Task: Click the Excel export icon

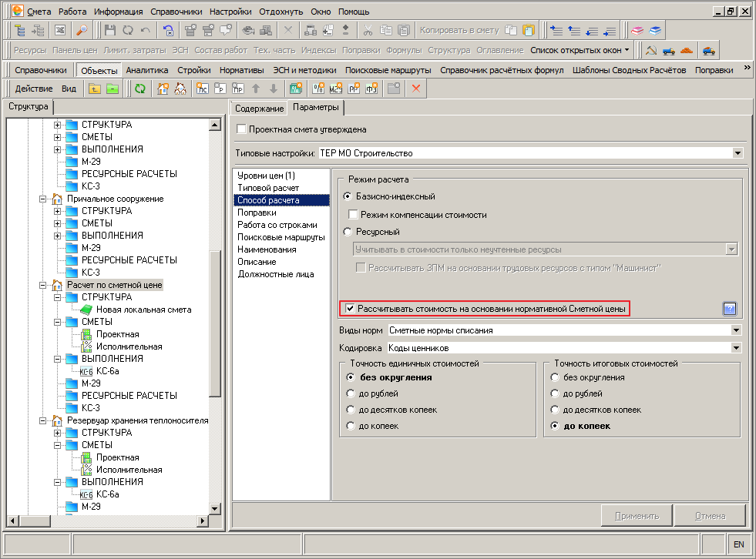Action: pyautogui.click(x=60, y=30)
